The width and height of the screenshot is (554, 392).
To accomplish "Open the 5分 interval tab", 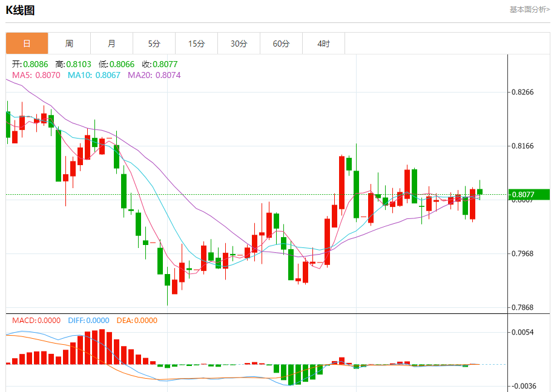I will click(154, 44).
